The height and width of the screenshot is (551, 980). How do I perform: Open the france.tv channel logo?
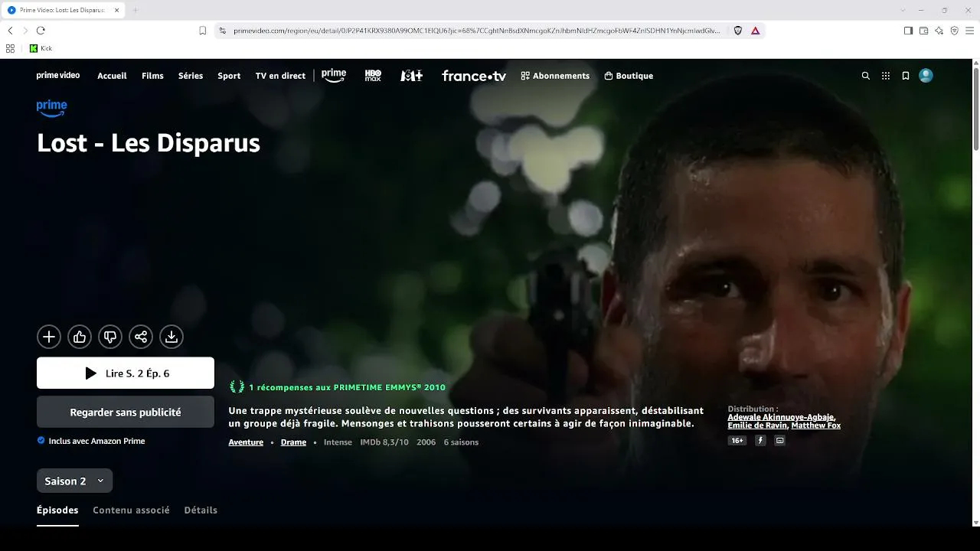[x=474, y=76]
